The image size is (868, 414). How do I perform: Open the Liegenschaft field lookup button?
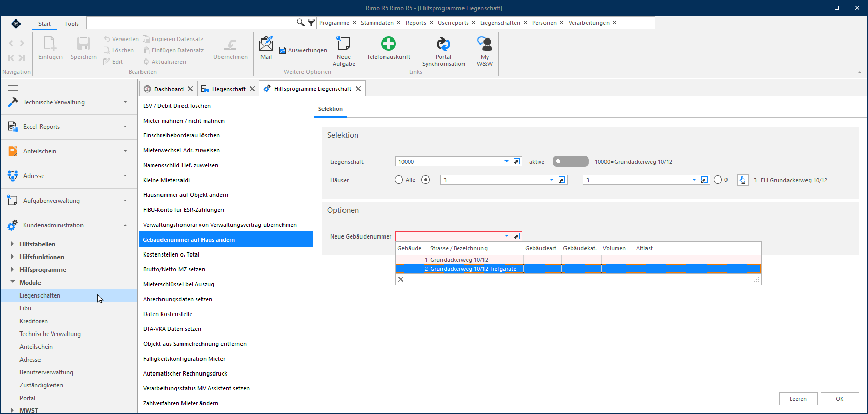point(517,162)
